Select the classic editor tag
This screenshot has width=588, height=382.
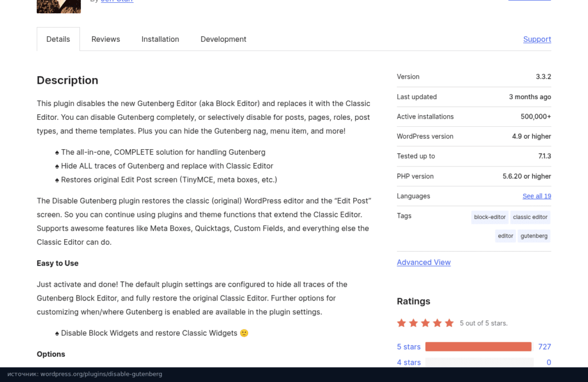click(530, 217)
